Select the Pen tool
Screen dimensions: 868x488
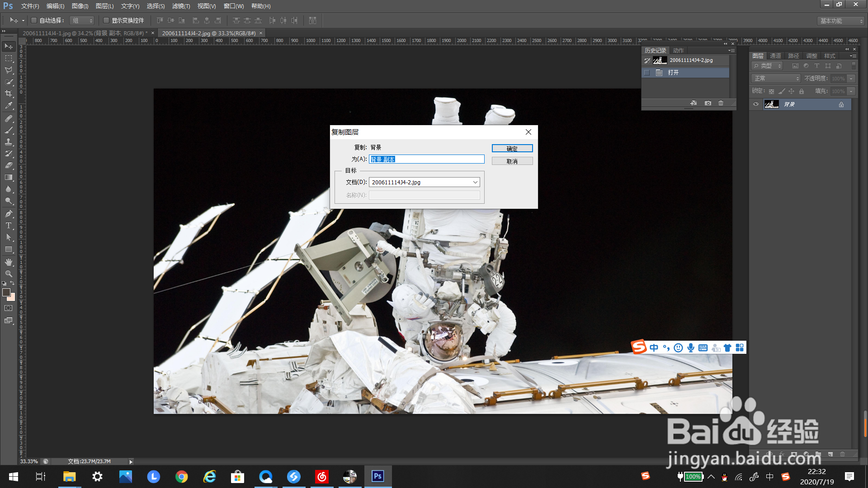pyautogui.click(x=9, y=214)
